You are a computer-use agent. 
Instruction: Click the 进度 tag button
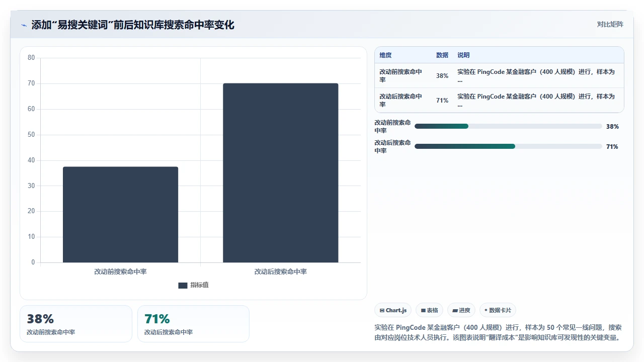coord(461,310)
